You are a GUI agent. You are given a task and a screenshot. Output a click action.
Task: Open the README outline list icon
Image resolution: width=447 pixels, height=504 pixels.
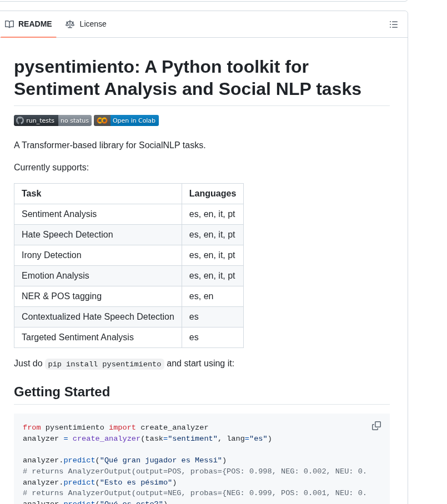click(394, 24)
